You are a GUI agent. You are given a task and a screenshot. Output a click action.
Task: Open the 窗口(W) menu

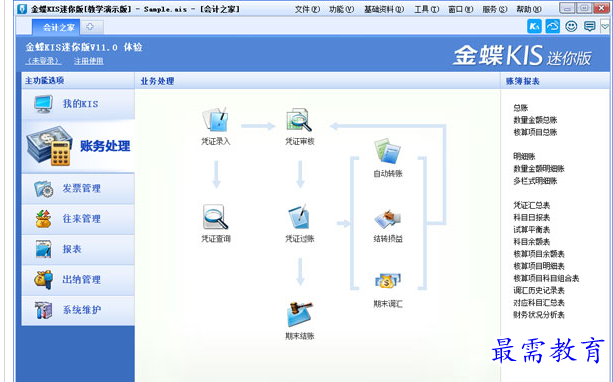click(460, 9)
